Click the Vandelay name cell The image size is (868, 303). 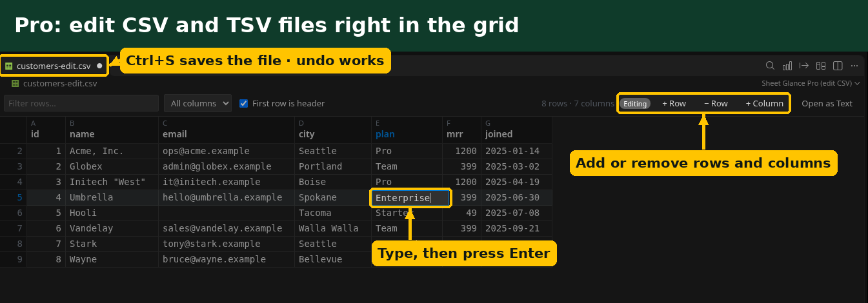[x=112, y=228]
